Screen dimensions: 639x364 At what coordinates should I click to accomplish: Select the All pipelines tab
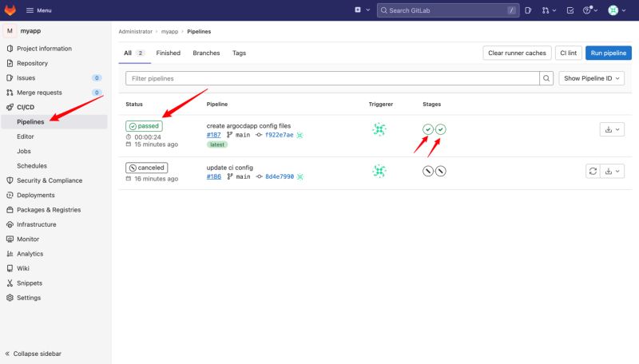click(134, 53)
